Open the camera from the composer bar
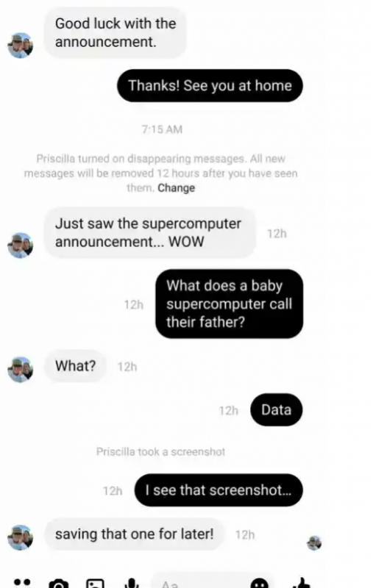373x588 pixels. coord(59,584)
